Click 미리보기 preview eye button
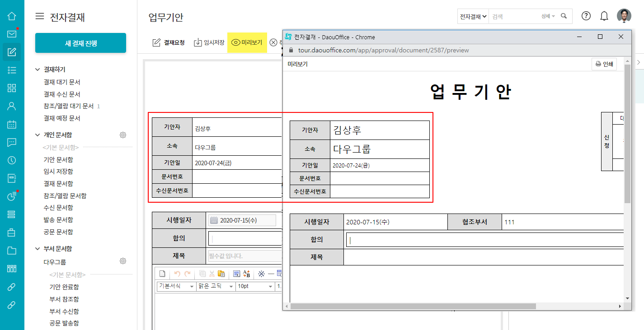 [x=247, y=42]
